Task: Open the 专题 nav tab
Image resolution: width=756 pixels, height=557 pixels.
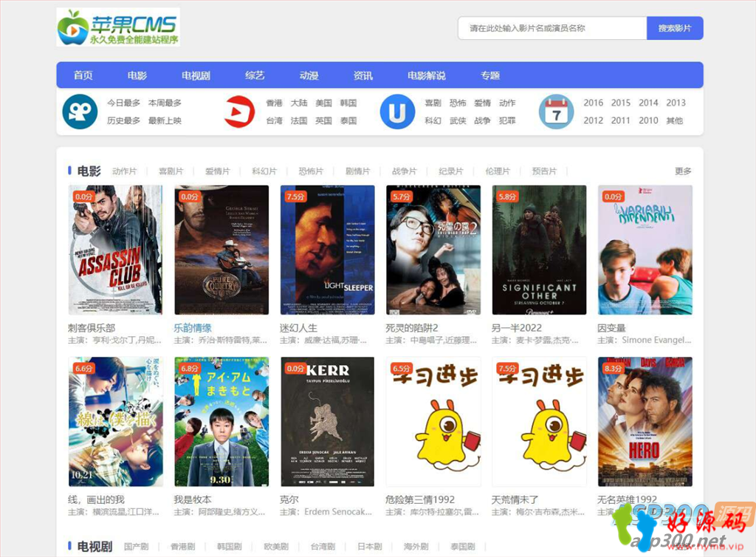Action: pos(490,75)
